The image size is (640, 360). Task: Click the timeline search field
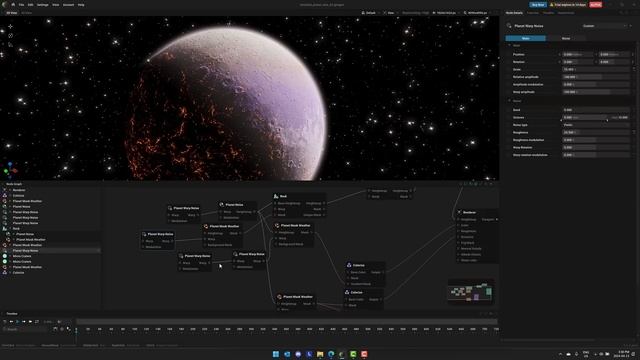26,329
